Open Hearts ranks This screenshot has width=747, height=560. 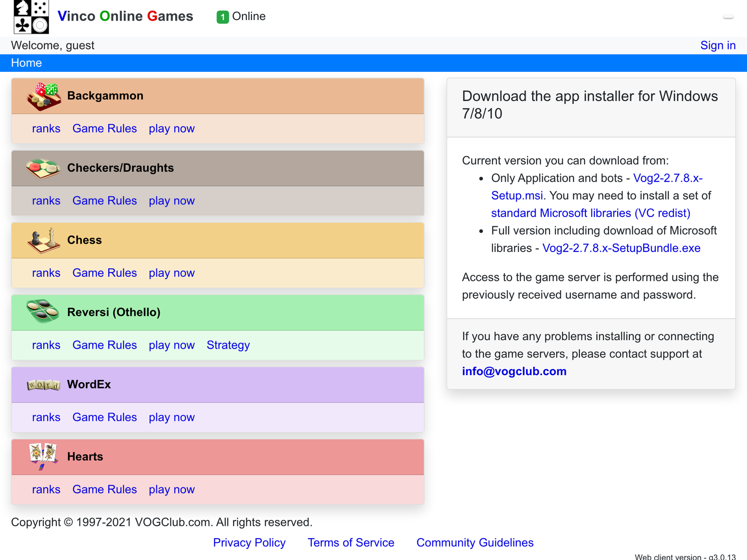[46, 490]
